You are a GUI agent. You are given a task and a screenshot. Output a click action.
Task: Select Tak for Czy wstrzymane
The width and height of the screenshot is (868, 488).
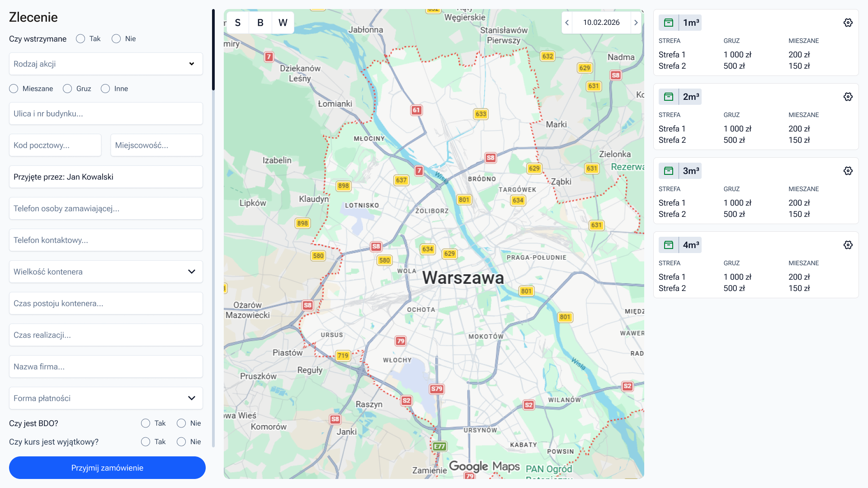pos(80,39)
